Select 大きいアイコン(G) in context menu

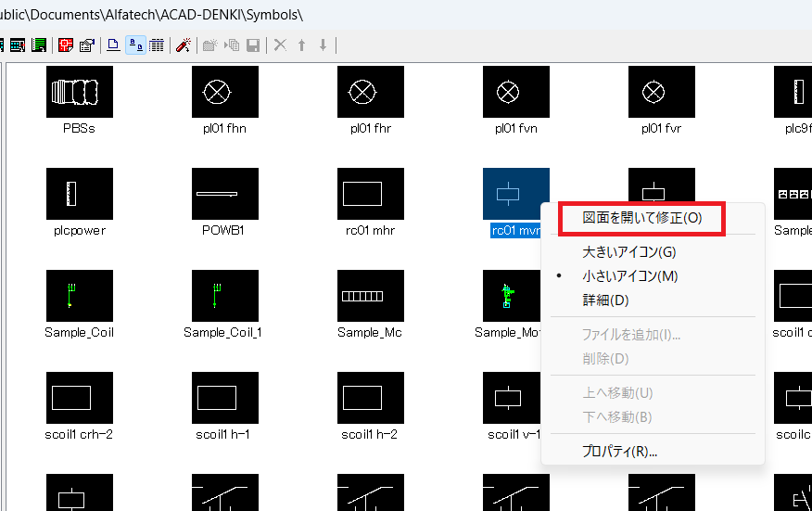628,252
